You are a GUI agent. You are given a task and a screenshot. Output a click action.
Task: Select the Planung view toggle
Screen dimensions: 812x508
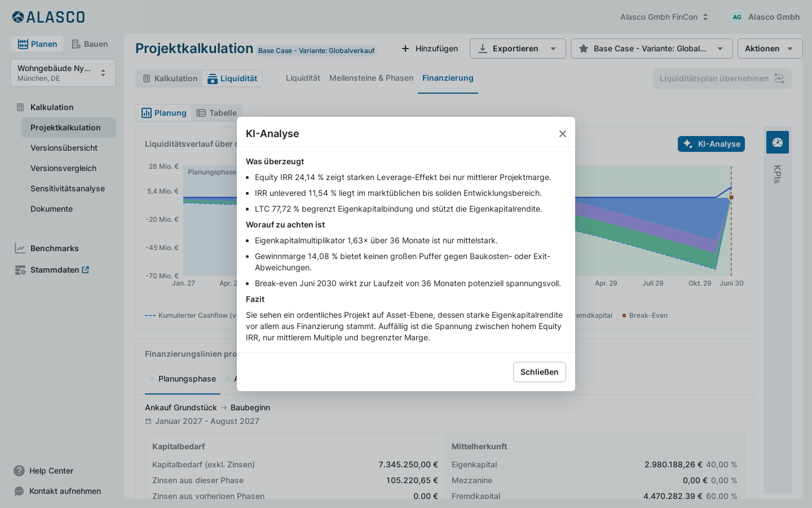(x=164, y=113)
